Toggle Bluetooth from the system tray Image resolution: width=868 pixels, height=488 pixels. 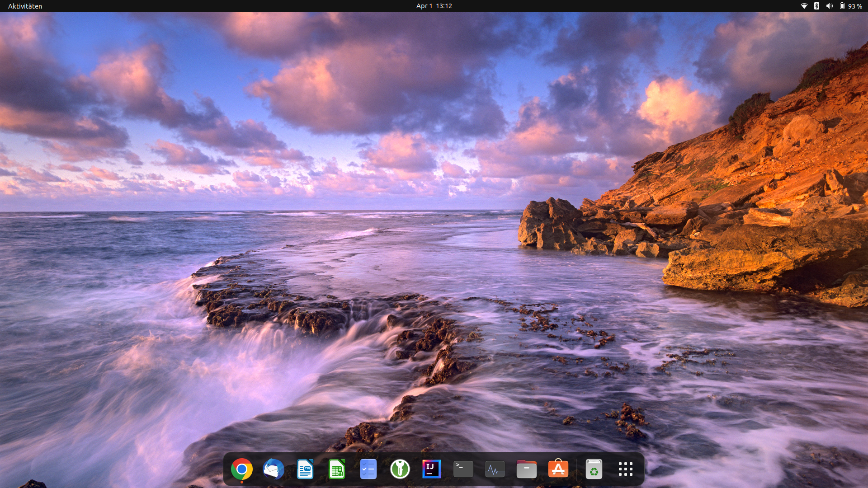(817, 6)
